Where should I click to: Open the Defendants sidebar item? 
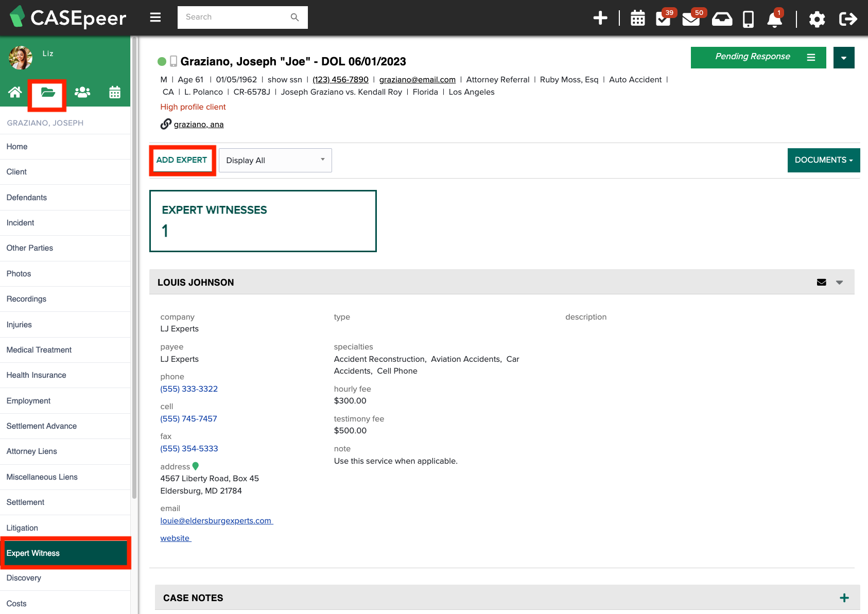point(65,198)
